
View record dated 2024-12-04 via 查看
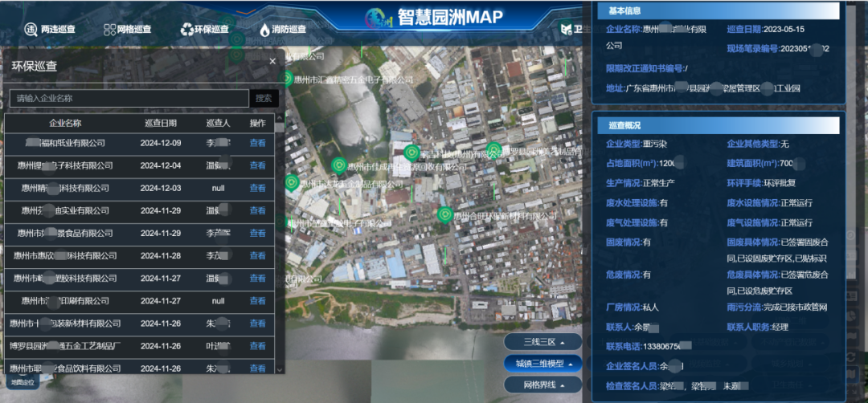[x=257, y=165]
